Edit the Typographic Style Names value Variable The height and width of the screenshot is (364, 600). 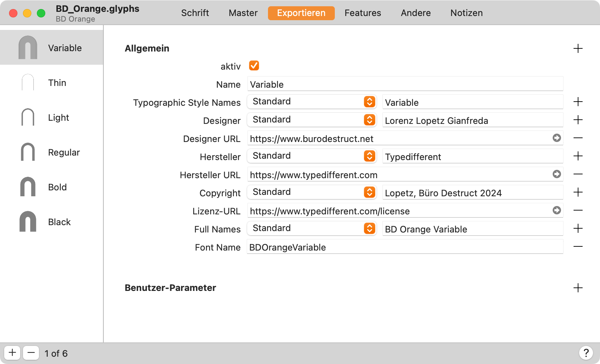coord(473,102)
